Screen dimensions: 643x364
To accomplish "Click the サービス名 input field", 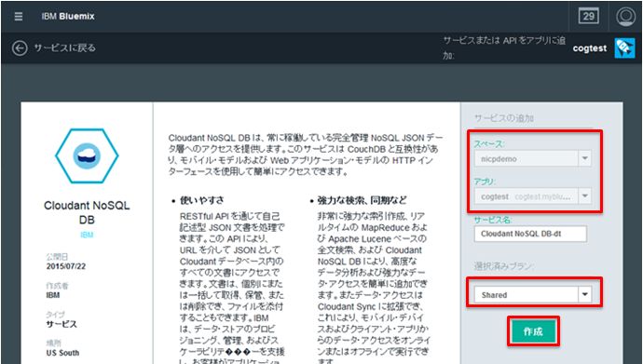I will pos(530,235).
